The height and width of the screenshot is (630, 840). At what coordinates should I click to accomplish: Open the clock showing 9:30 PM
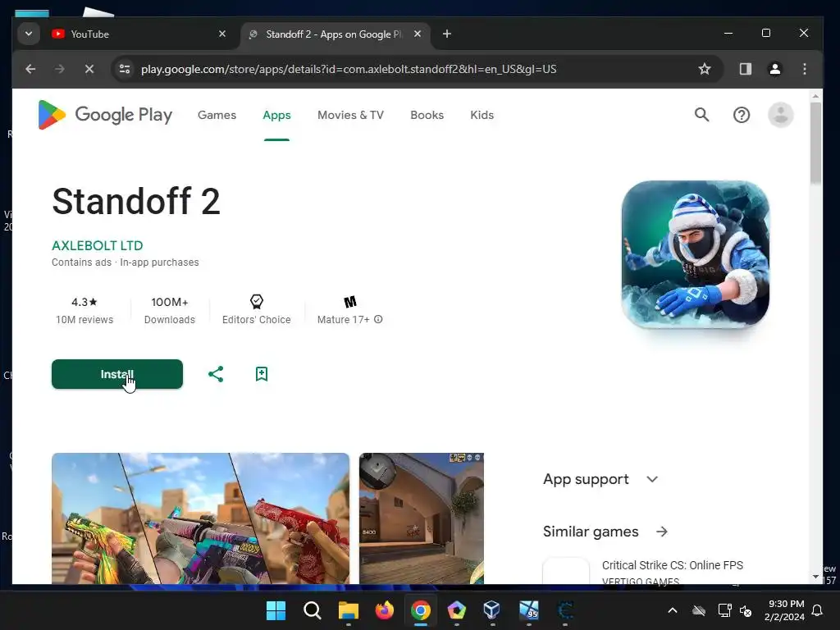click(x=784, y=610)
